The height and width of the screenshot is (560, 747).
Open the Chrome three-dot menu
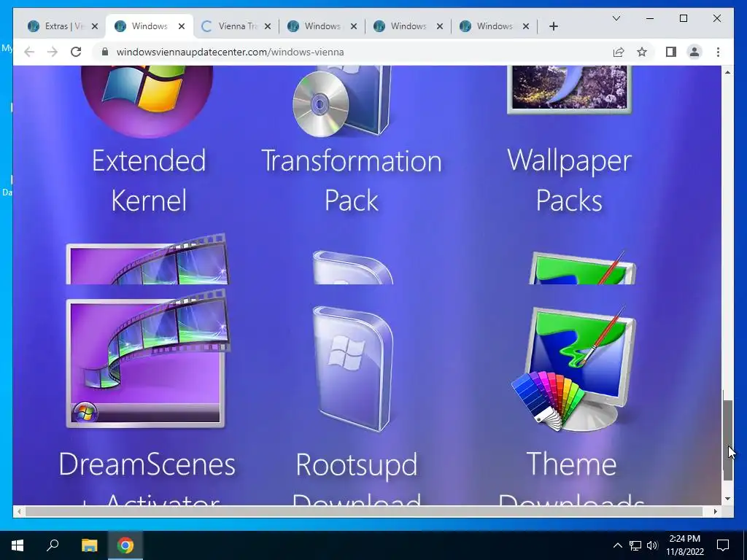click(718, 52)
